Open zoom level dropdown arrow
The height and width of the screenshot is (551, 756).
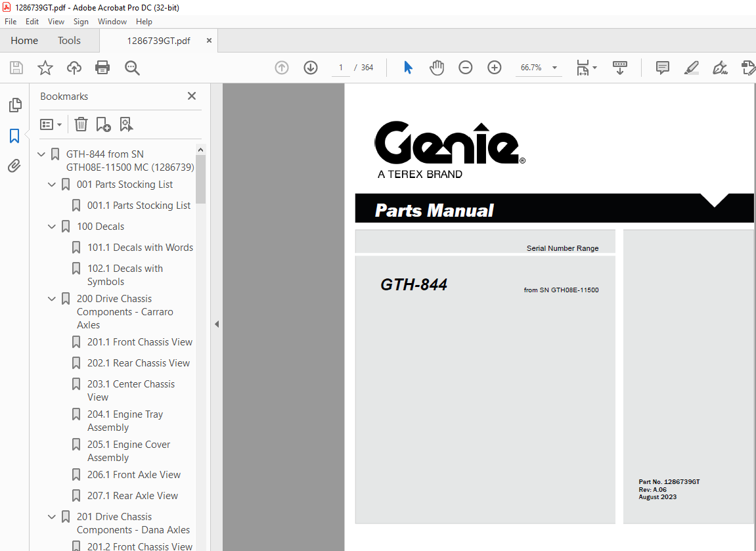[x=554, y=68]
